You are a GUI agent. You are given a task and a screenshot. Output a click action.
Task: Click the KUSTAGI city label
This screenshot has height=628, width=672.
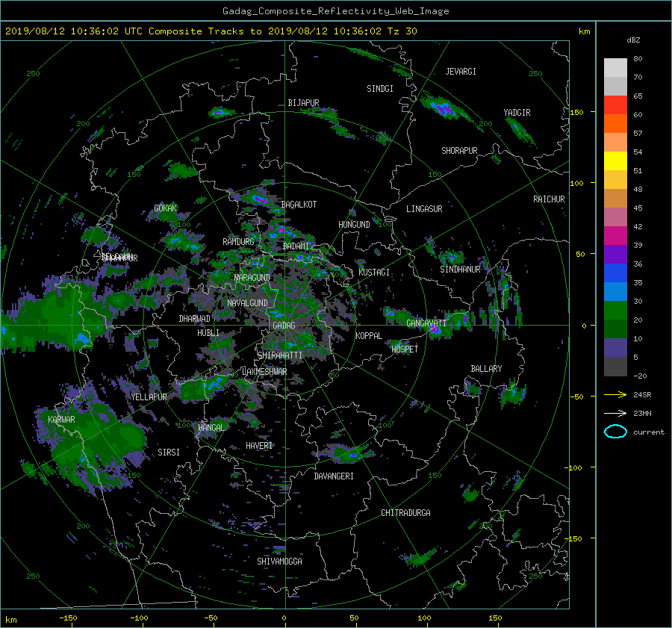pyautogui.click(x=374, y=273)
